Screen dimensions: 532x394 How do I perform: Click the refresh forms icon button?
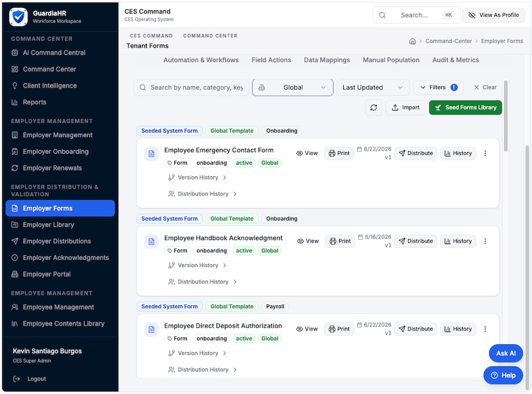click(x=373, y=108)
